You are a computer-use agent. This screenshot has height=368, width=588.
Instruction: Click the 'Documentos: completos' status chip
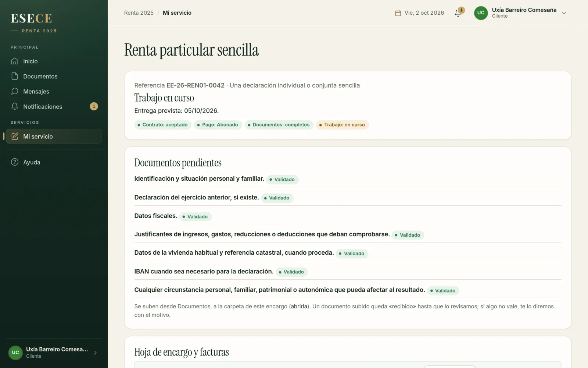pos(279,125)
